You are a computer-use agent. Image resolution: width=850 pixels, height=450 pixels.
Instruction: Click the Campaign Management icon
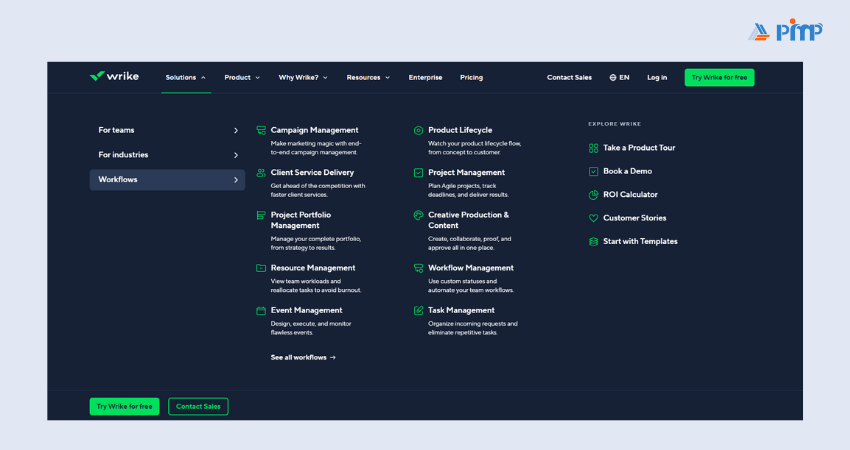point(261,130)
